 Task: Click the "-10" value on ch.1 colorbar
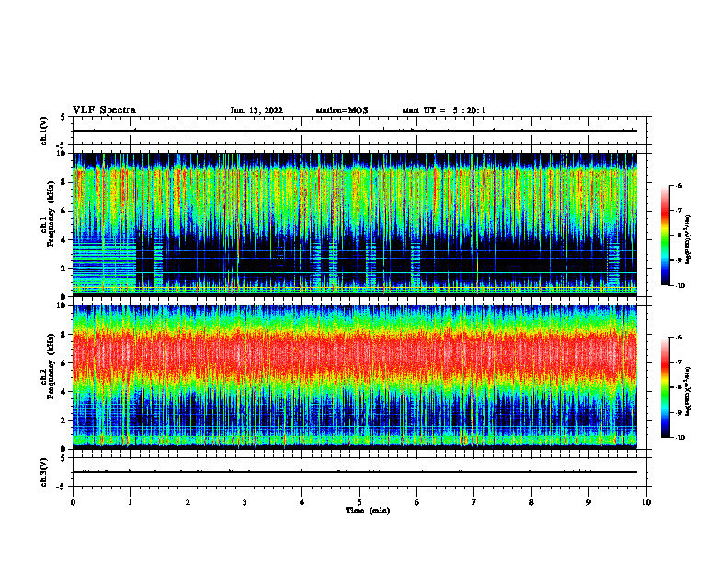pyautogui.click(x=679, y=286)
